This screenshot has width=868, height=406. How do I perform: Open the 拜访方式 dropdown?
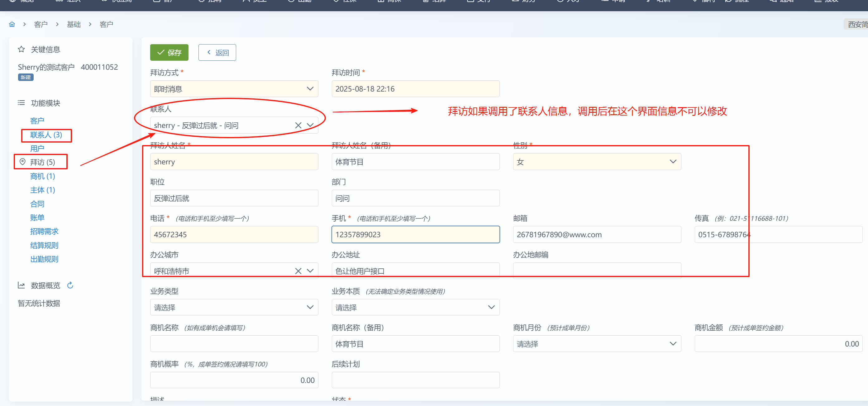pyautogui.click(x=234, y=89)
